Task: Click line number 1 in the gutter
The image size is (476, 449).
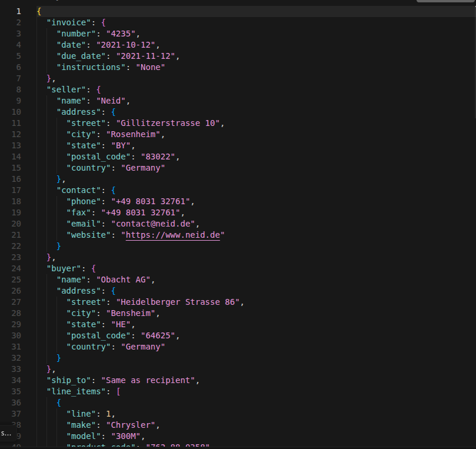Action: tap(18, 12)
